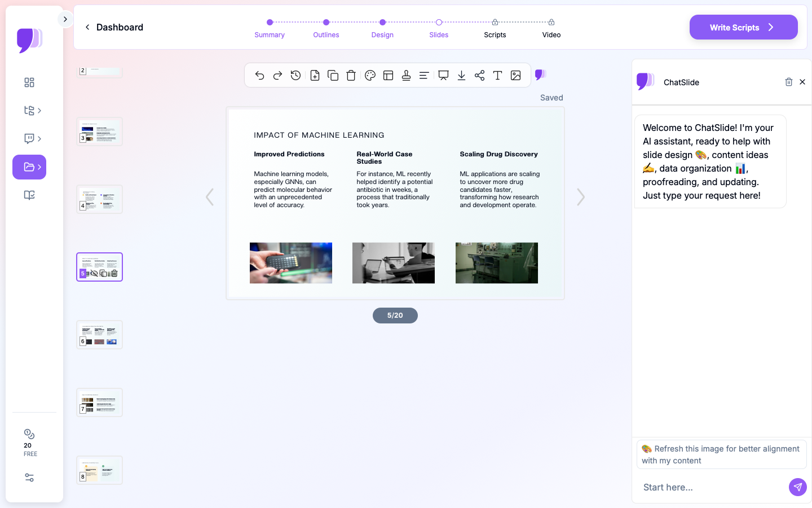Expand the collapsed left sidebar
Screen dimensions: 812x508
pos(65,19)
